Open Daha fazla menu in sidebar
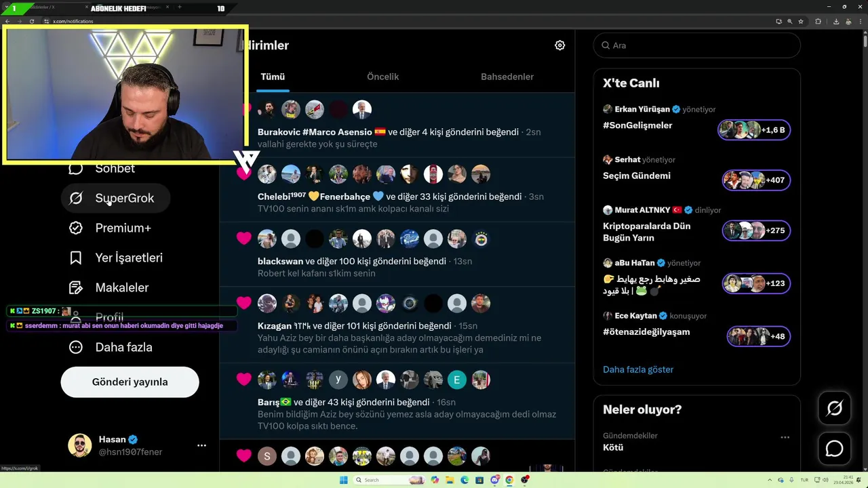 [111, 347]
